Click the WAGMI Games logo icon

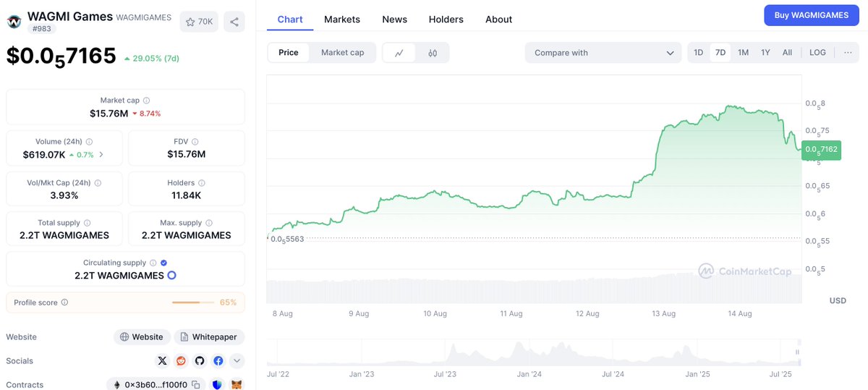[14, 22]
